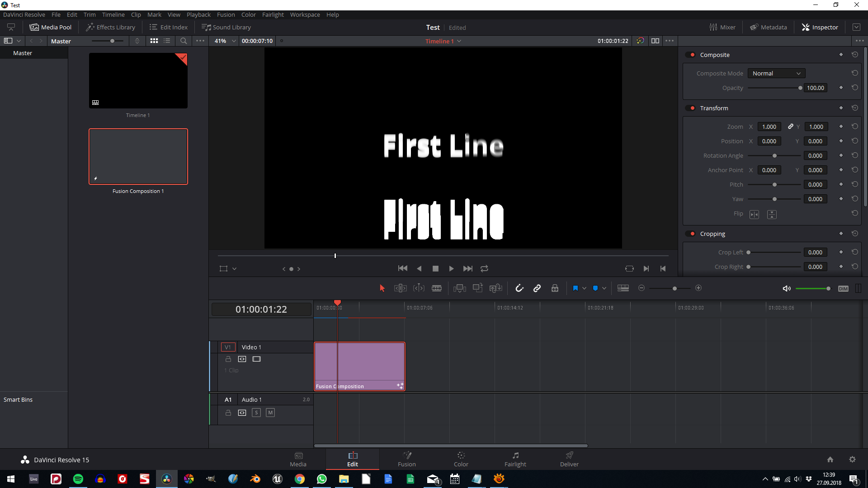Choose the Blade Edit Mode tool
The height and width of the screenshot is (488, 868).
click(437, 288)
